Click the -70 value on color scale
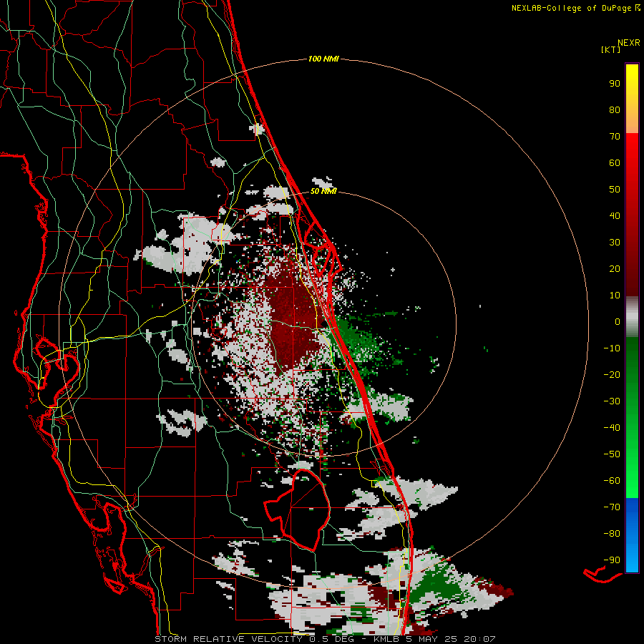644x644 pixels. coord(612,507)
